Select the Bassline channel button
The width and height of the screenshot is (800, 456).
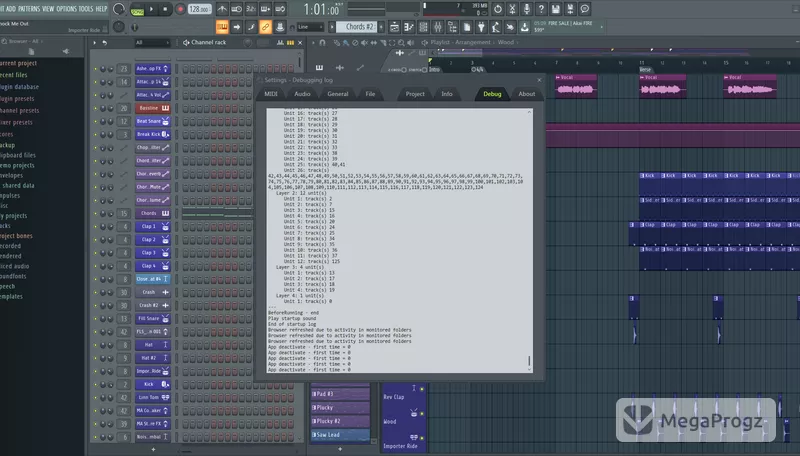pos(153,108)
